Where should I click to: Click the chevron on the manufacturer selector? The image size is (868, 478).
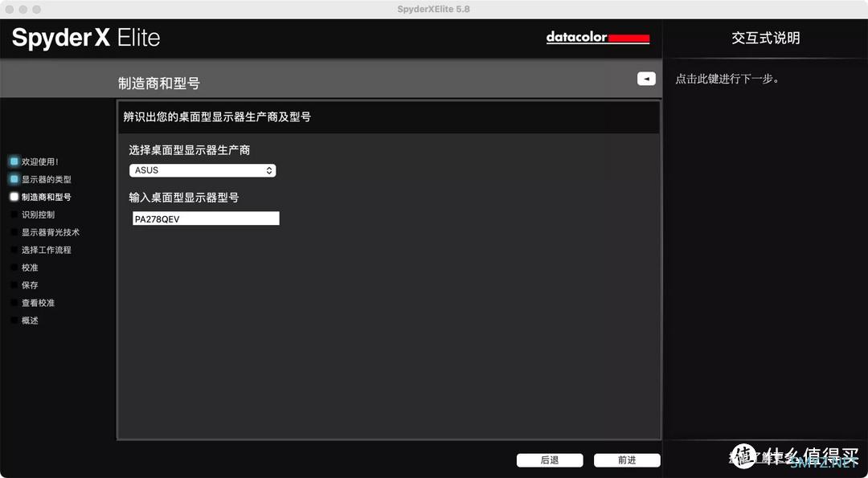268,170
